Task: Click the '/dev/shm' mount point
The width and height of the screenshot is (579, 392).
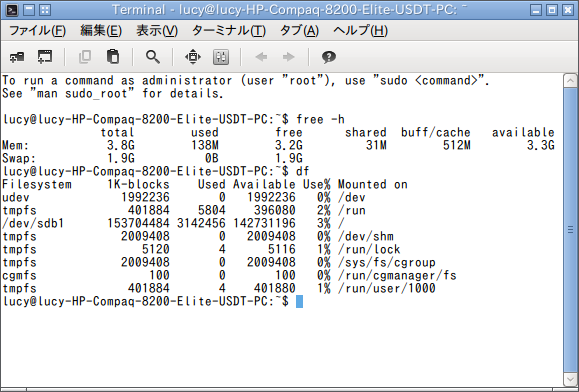Action: (366, 236)
